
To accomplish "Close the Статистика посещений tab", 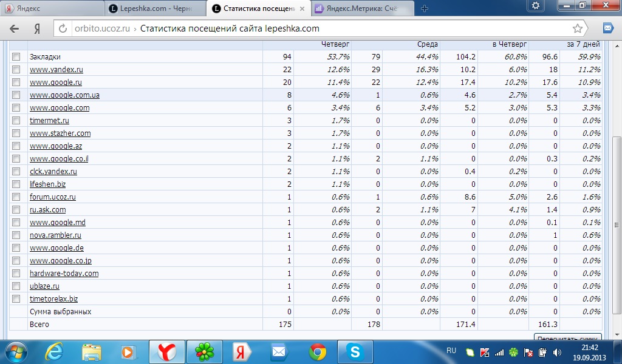I will [302, 8].
